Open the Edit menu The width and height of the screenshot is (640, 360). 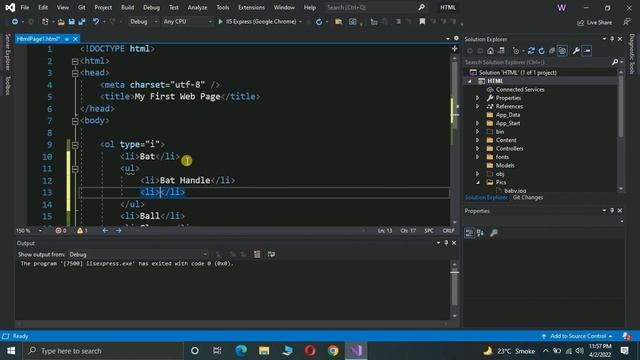pos(43,7)
